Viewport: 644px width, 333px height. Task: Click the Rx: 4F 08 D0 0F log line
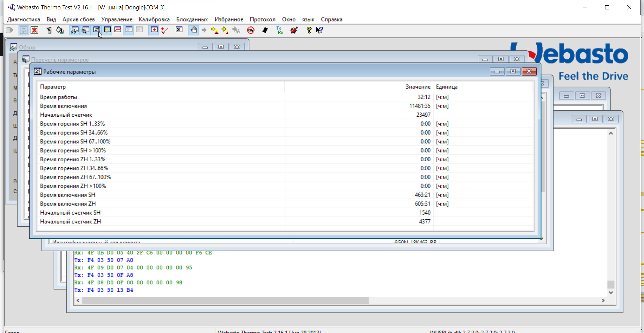click(128, 282)
